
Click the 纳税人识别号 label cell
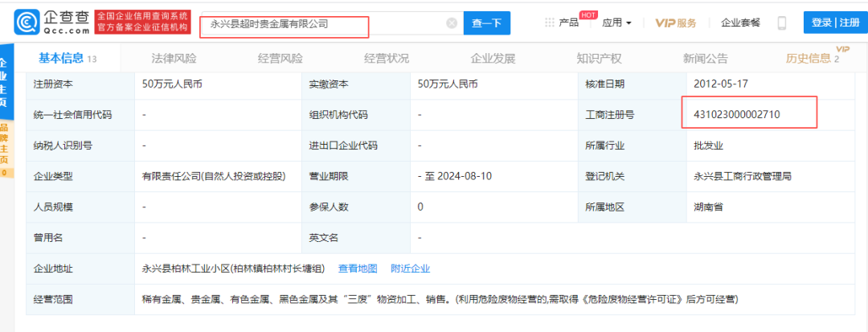point(80,146)
